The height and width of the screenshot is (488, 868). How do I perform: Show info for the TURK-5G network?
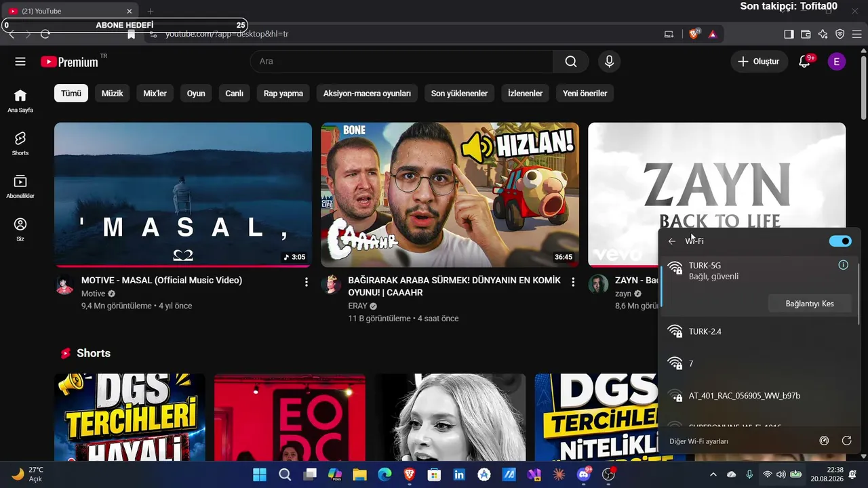(844, 265)
